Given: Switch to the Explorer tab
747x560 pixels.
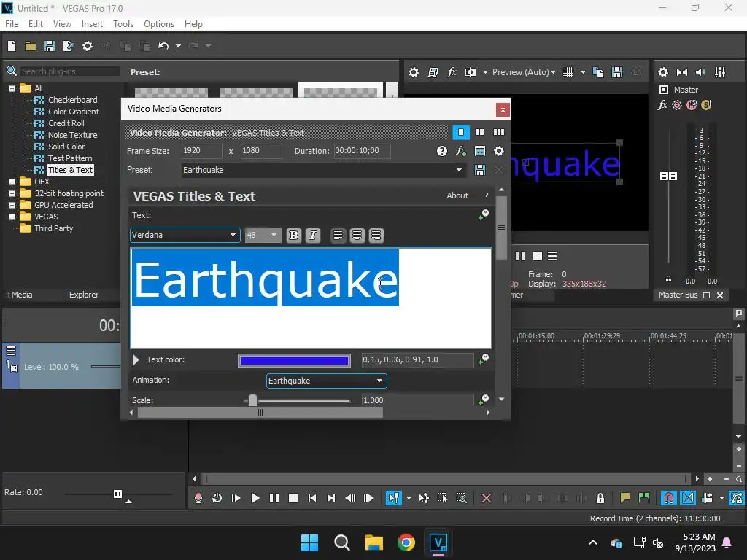Looking at the screenshot, I should [84, 295].
